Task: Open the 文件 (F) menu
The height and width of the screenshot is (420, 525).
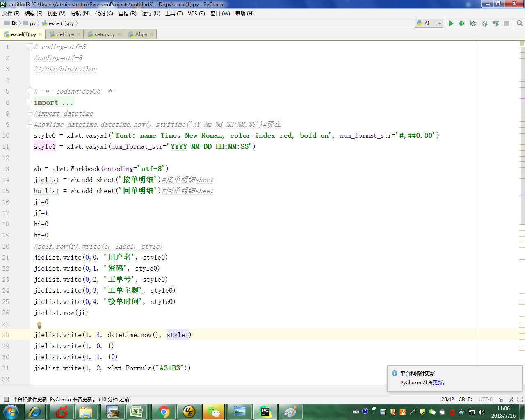Action: 11,14
